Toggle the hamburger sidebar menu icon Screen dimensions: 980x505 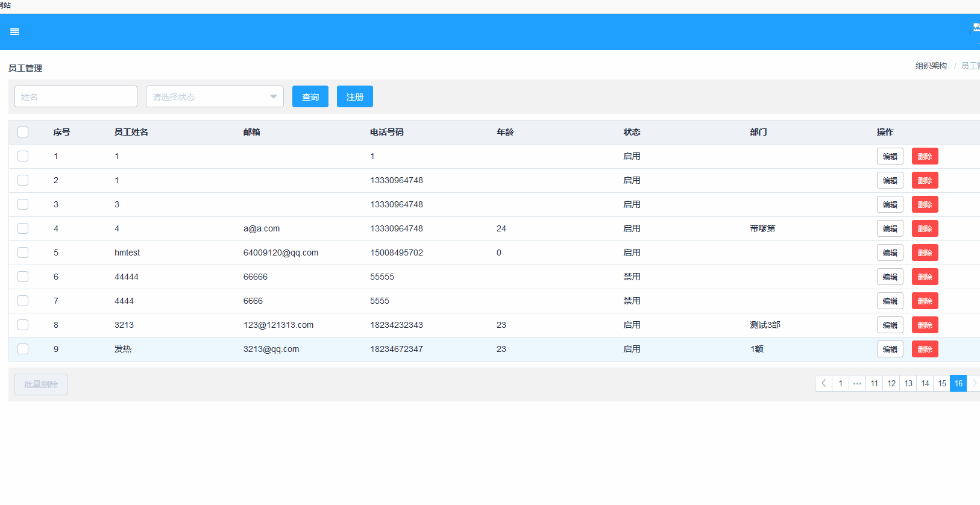[15, 32]
